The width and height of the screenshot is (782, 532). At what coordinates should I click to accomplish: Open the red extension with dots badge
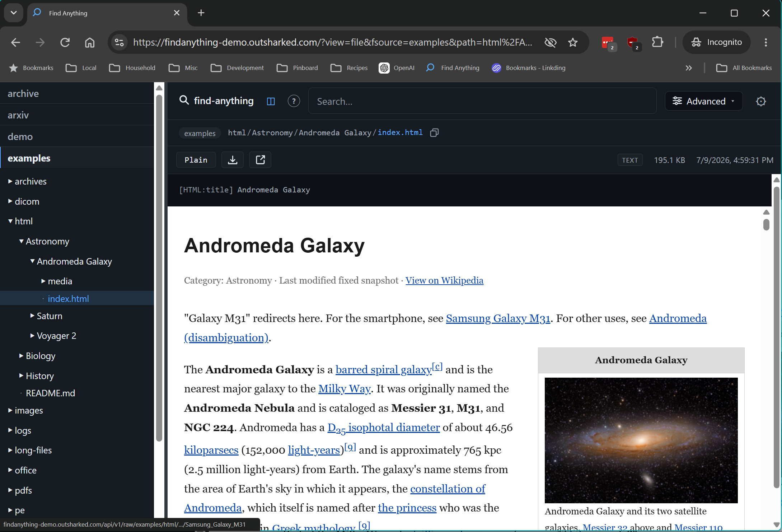pyautogui.click(x=608, y=43)
